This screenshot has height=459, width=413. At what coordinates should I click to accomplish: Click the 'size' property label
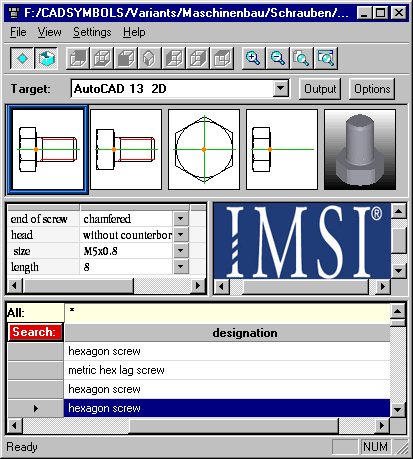[x=22, y=251]
